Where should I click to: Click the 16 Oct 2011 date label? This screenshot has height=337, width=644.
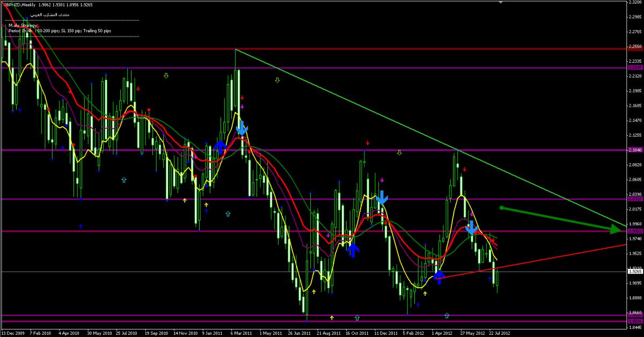click(358, 333)
